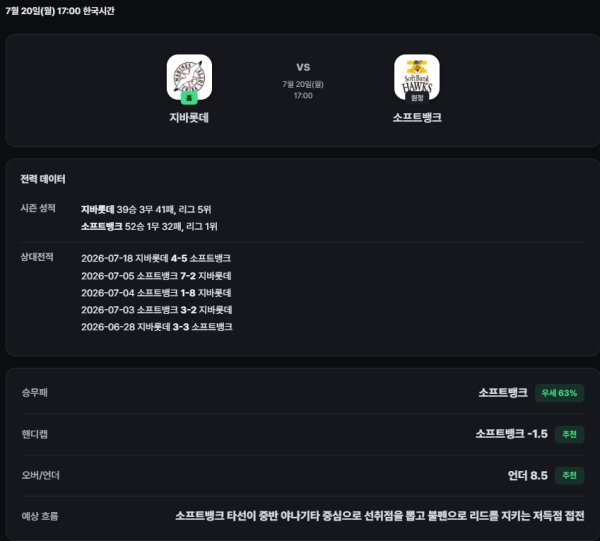Click the 우세 63% green badge

click(559, 393)
